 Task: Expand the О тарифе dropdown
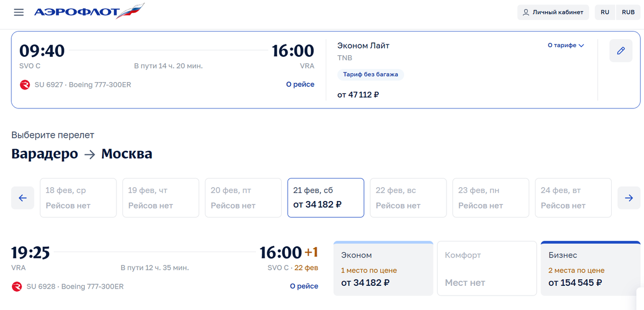pos(565,46)
